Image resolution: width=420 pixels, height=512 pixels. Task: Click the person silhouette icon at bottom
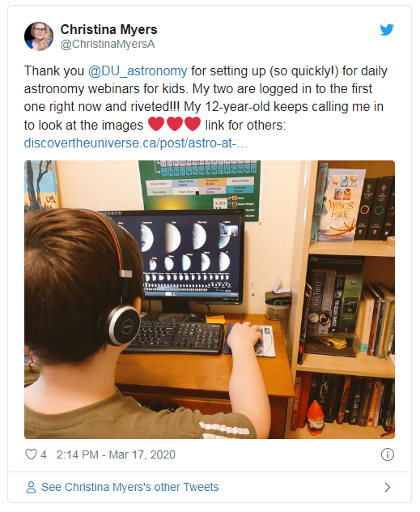[31, 487]
